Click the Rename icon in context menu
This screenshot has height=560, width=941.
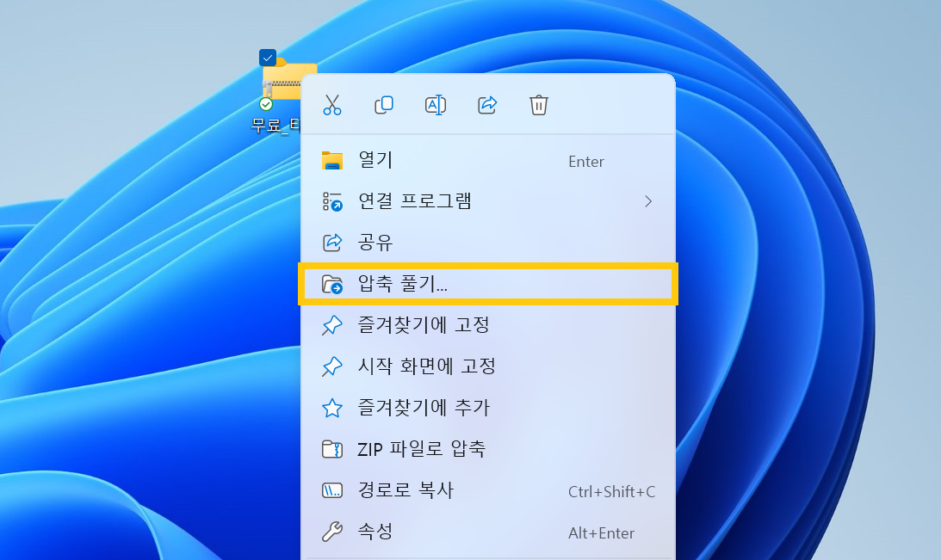click(435, 105)
